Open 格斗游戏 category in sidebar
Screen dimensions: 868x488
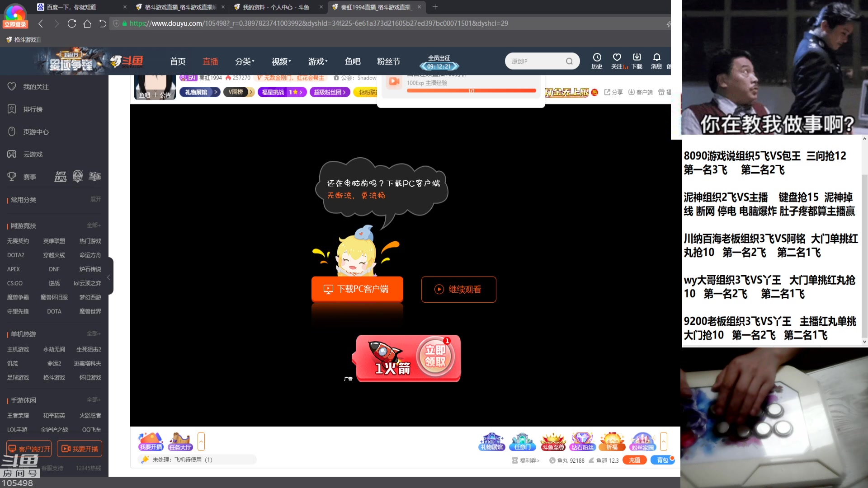coord(54,377)
